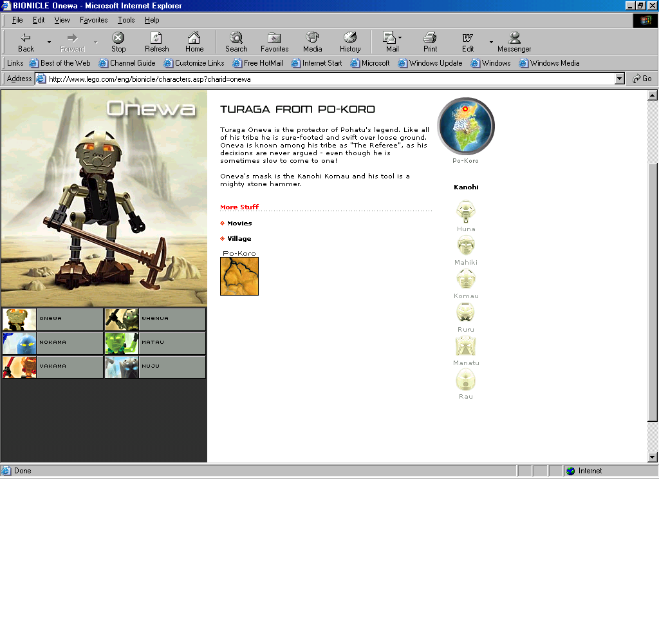Open the Free HotMail link

(257, 63)
